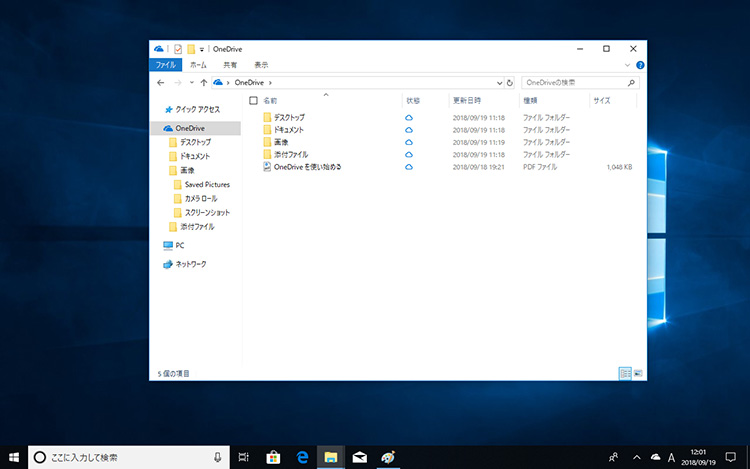The height and width of the screenshot is (469, 750).
Task: Switch to details view in status bar
Action: click(x=625, y=373)
